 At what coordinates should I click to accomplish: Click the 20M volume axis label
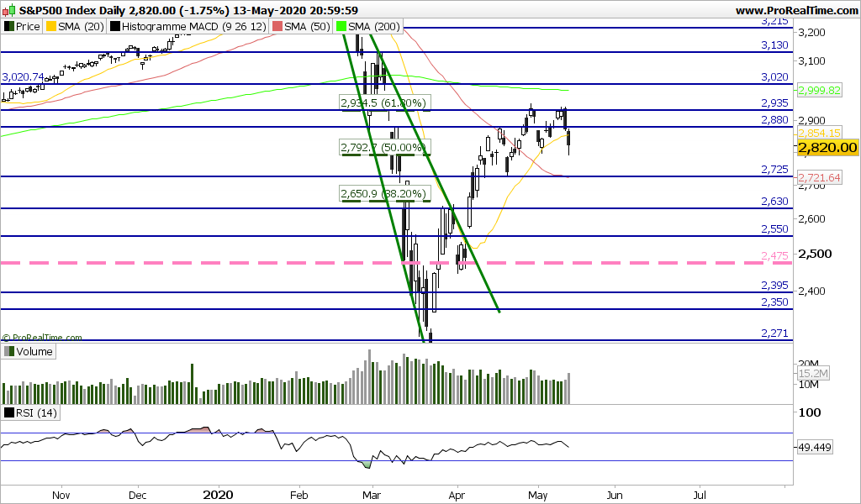pyautogui.click(x=809, y=364)
